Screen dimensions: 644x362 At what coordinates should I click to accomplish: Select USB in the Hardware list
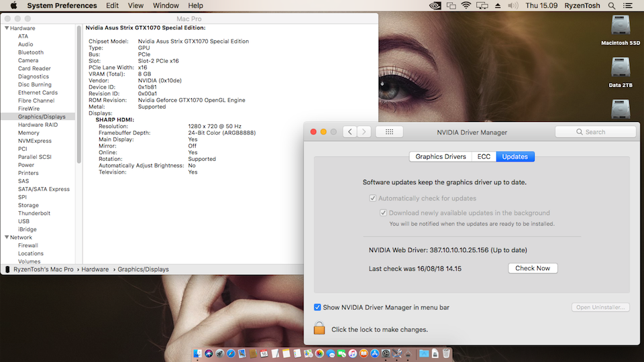[24, 221]
